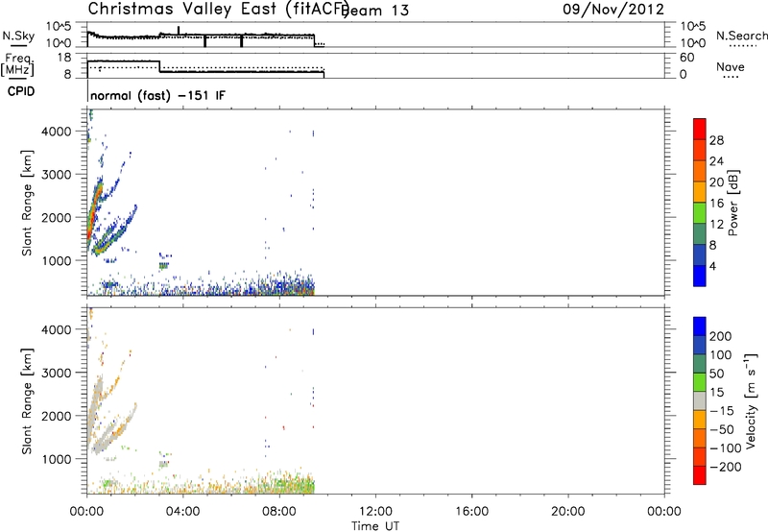This screenshot has width=768, height=532.
Task: Click the 20:00 time tick label
Action: click(567, 512)
